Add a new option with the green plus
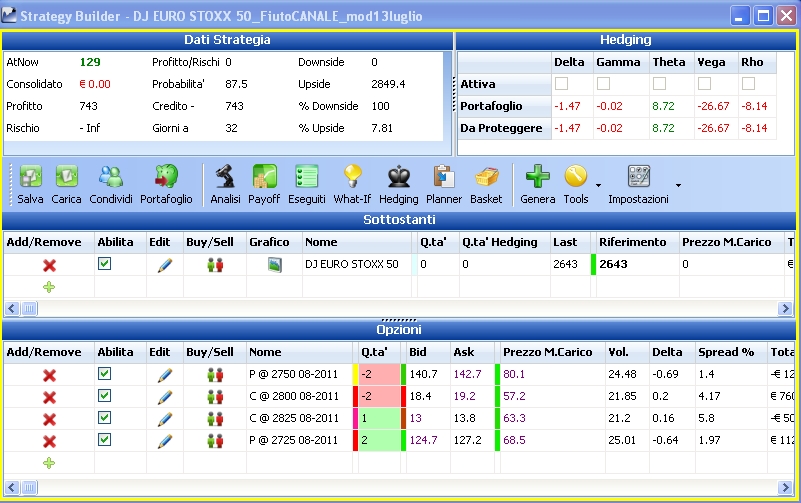 (x=49, y=463)
